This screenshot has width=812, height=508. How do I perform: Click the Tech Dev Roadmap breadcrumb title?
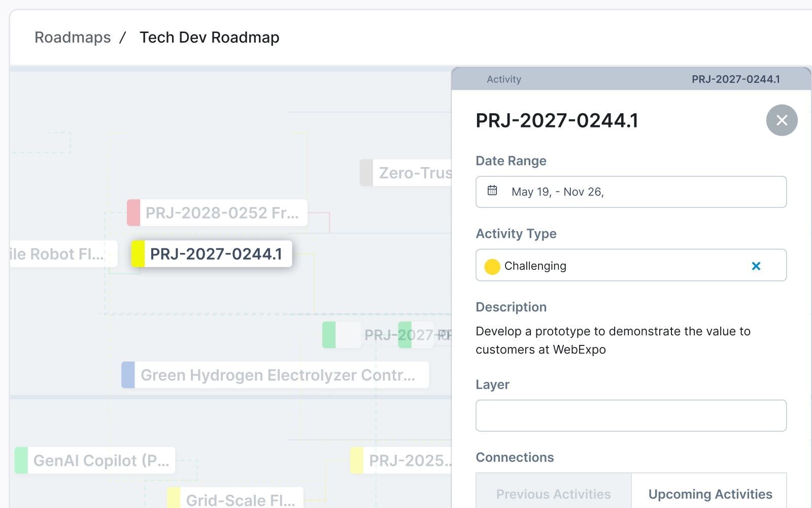tap(210, 38)
